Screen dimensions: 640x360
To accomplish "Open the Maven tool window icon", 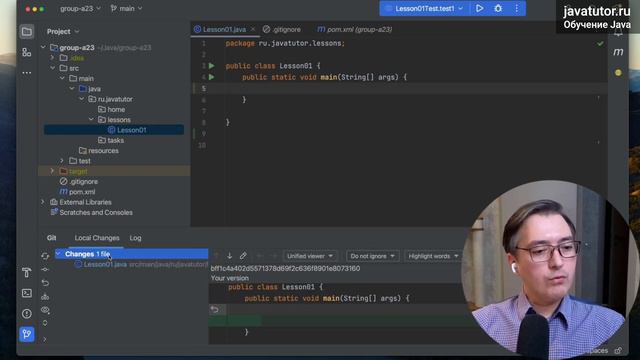I will (618, 52).
